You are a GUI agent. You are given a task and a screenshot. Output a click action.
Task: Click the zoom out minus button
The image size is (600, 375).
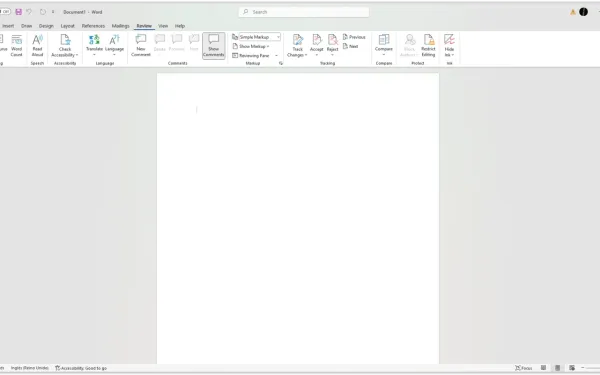[x=583, y=368]
